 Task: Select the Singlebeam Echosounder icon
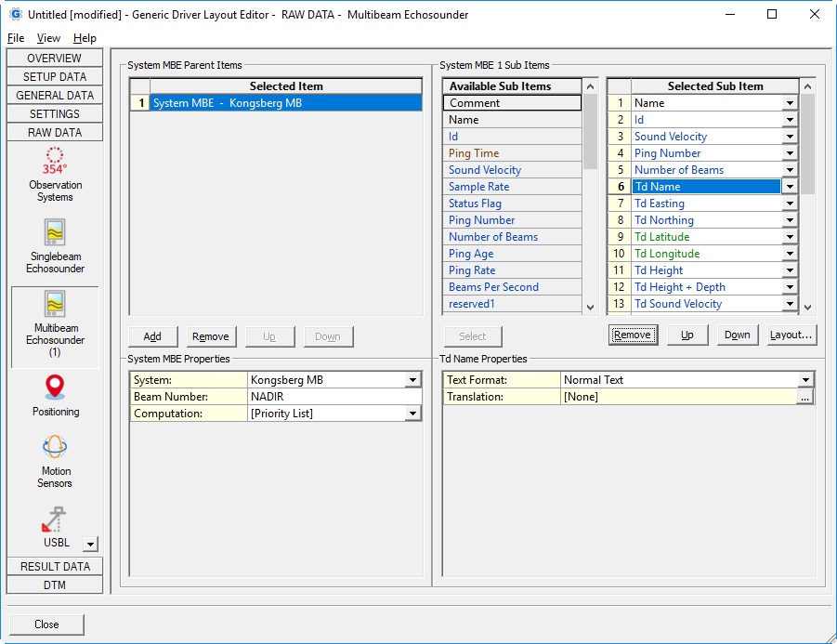(x=55, y=233)
